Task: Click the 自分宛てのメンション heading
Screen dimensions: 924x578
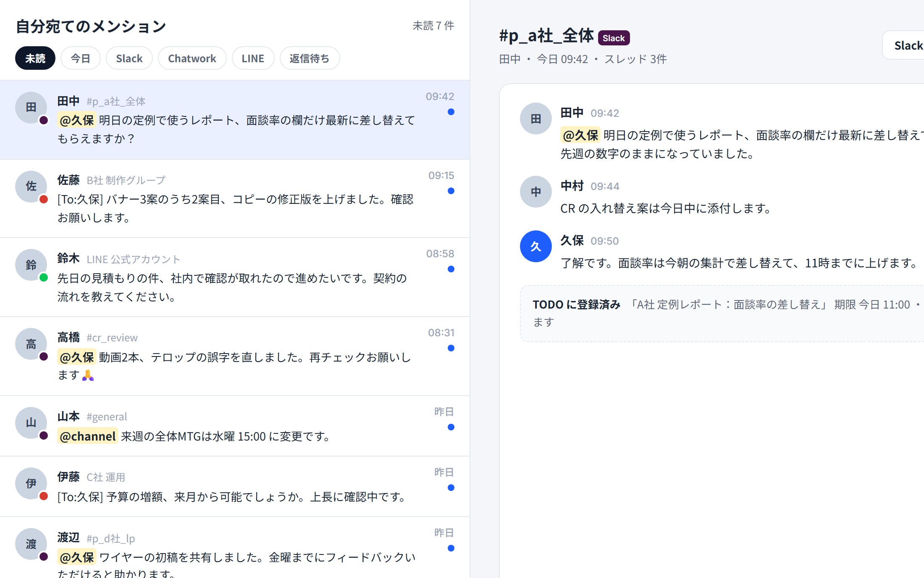Action: [x=91, y=26]
